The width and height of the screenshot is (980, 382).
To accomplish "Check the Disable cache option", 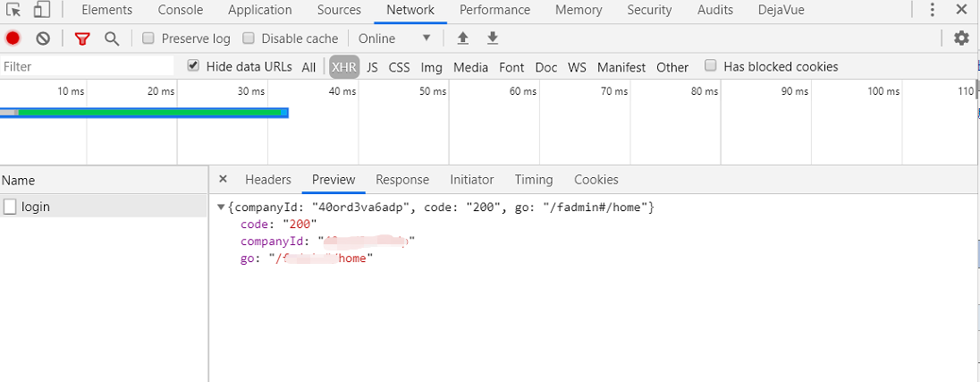I will (249, 38).
